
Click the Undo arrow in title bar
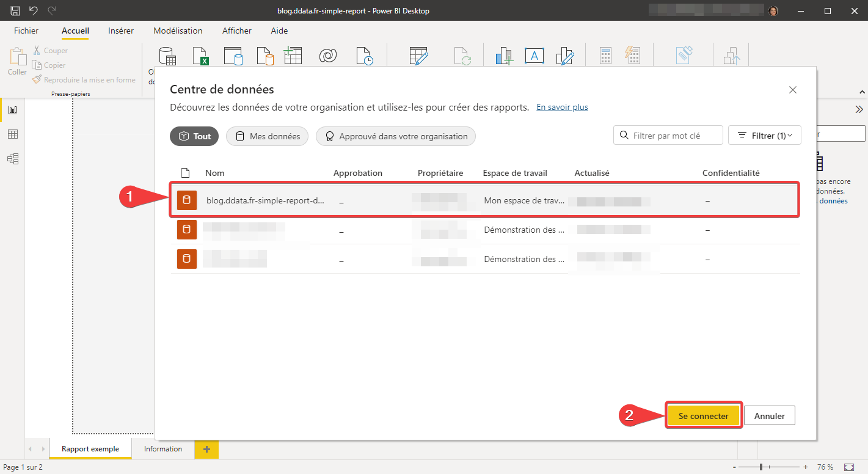(34, 10)
